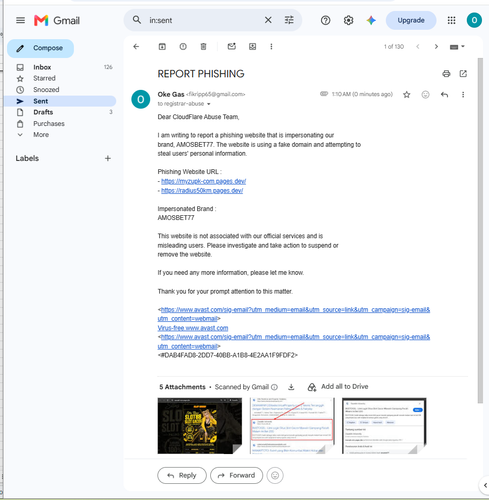Reply using the arrow icon in header
Screen dimensions: 489x500
click(x=444, y=95)
